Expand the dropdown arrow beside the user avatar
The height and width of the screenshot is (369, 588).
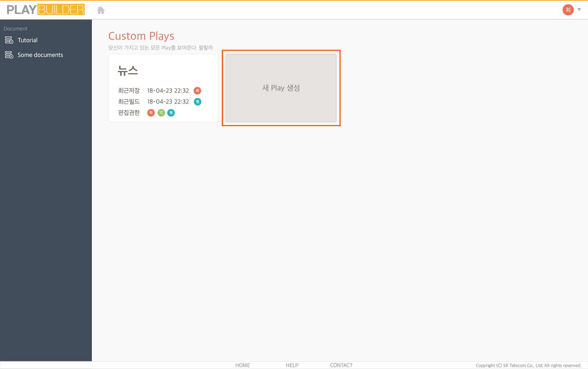[x=579, y=10]
